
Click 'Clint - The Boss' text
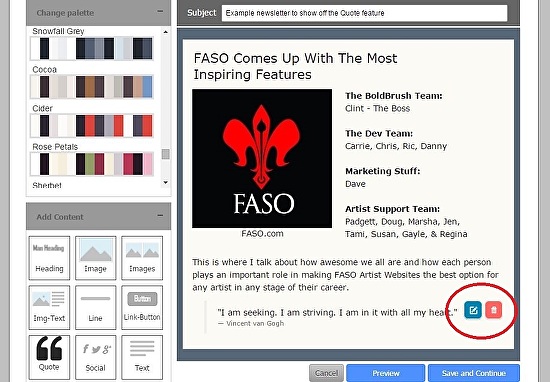point(377,108)
